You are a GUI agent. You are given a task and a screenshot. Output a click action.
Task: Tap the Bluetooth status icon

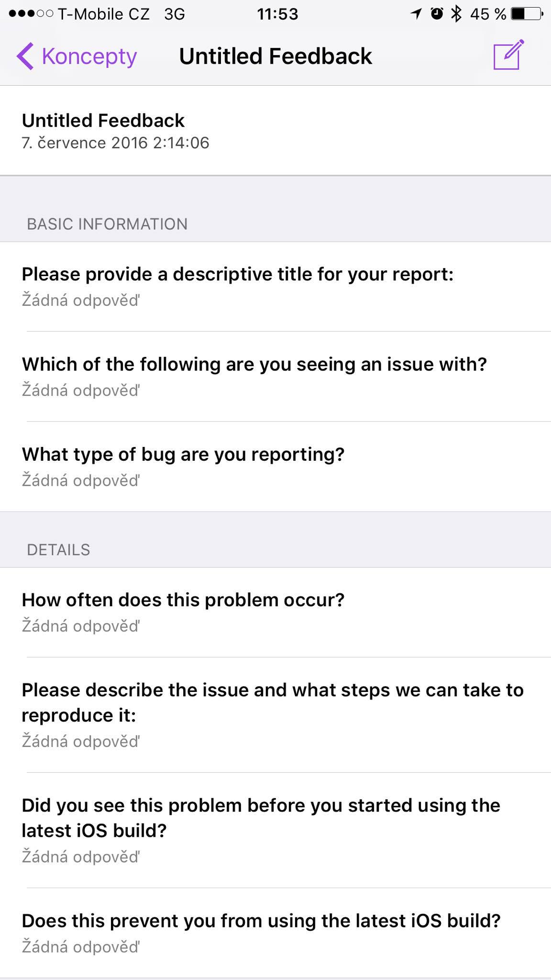[456, 14]
